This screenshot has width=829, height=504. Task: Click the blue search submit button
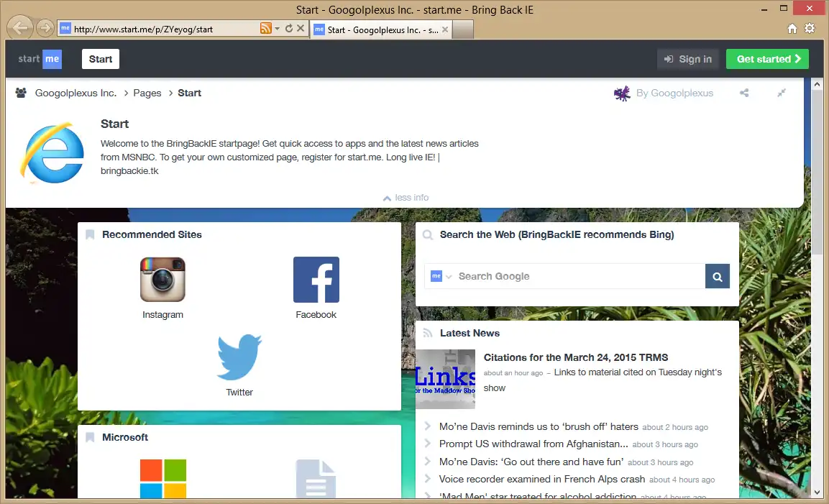click(718, 276)
